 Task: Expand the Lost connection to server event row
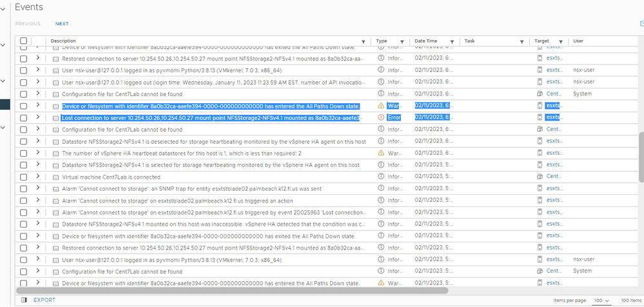tap(38, 117)
